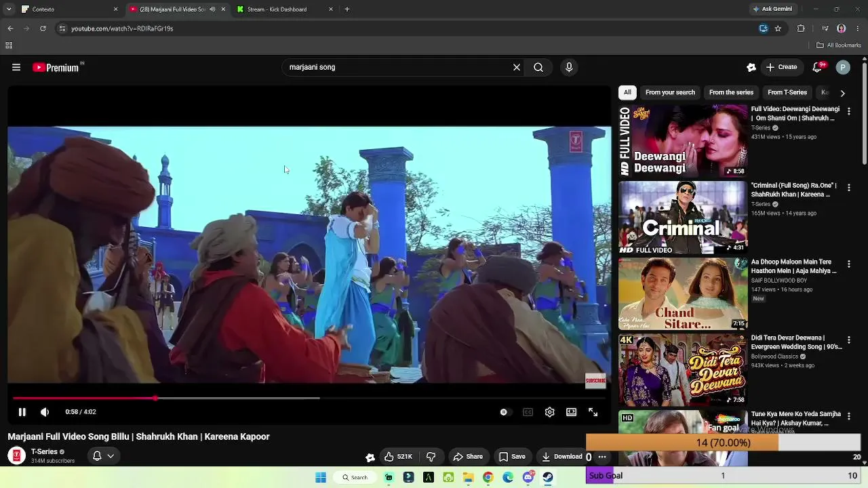Pause the video
Viewport: 868px width, 488px height.
(x=22, y=411)
